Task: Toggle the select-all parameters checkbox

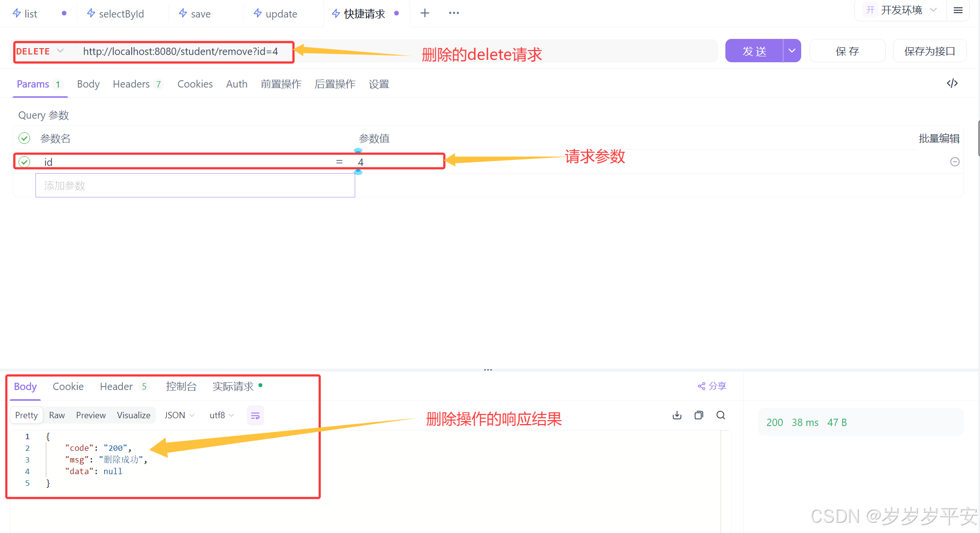Action: tap(24, 138)
